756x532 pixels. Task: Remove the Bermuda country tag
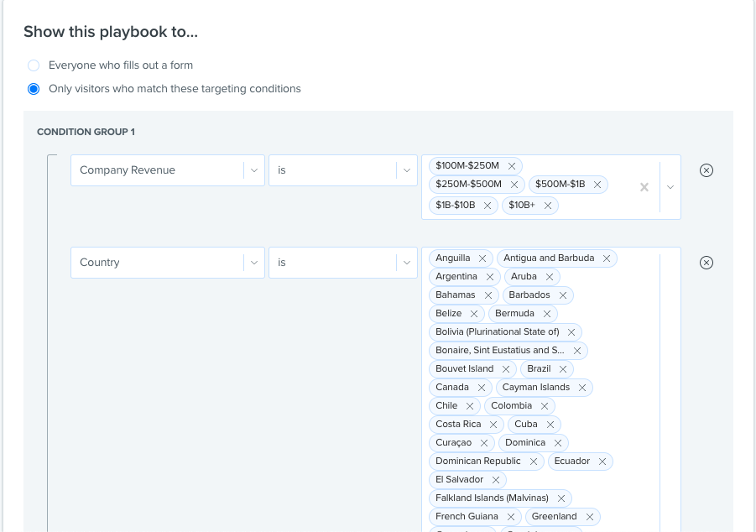click(547, 314)
